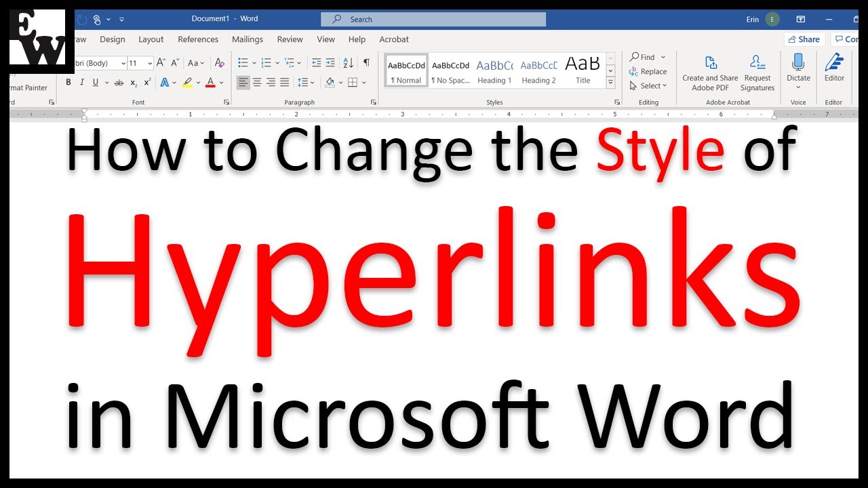Apply underline to text
Screen dimensions: 868x488
(x=96, y=83)
